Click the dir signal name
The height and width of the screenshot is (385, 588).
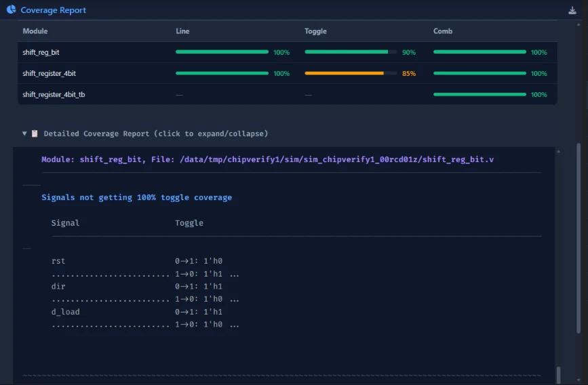[58, 286]
